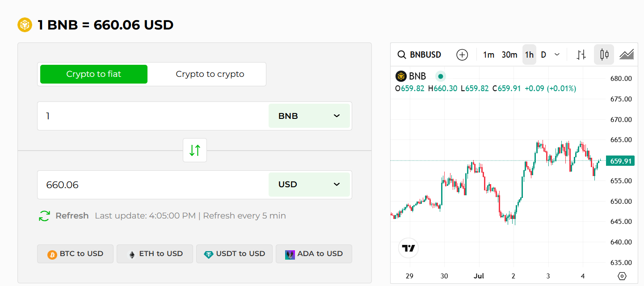
Task: Click the TradingView logo watermark
Action: tap(408, 248)
